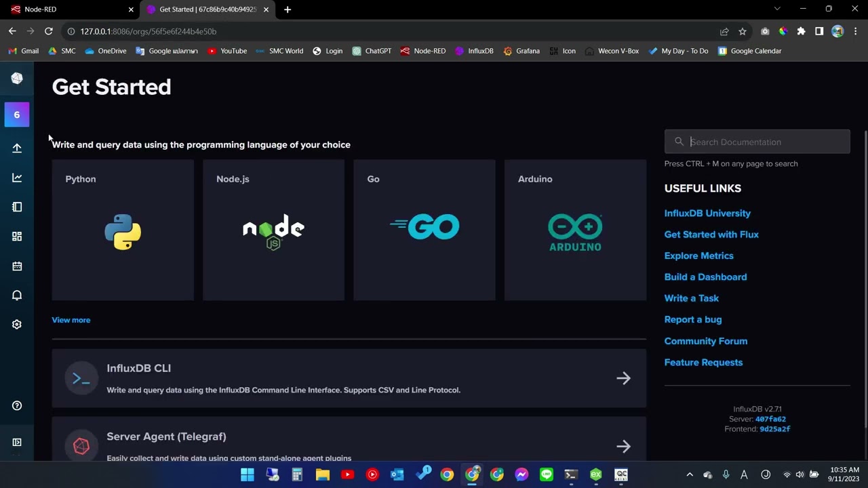Open Community Forum link

tap(706, 341)
